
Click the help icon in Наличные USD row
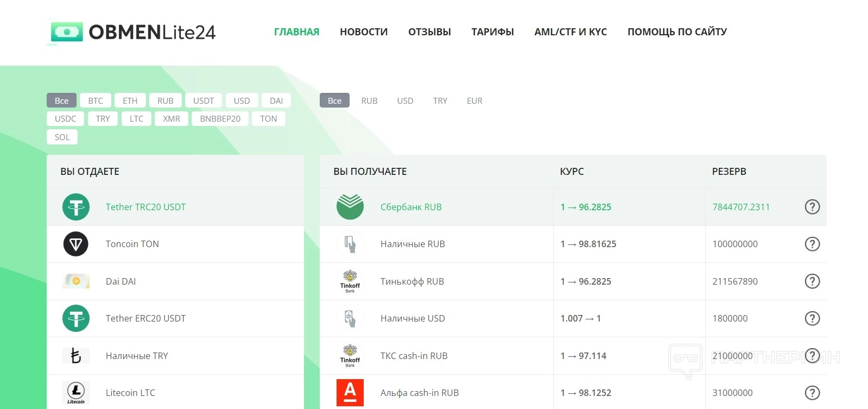click(812, 318)
